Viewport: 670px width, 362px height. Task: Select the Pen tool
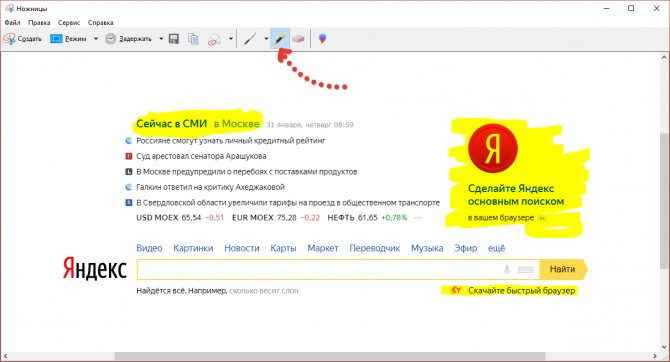point(250,39)
